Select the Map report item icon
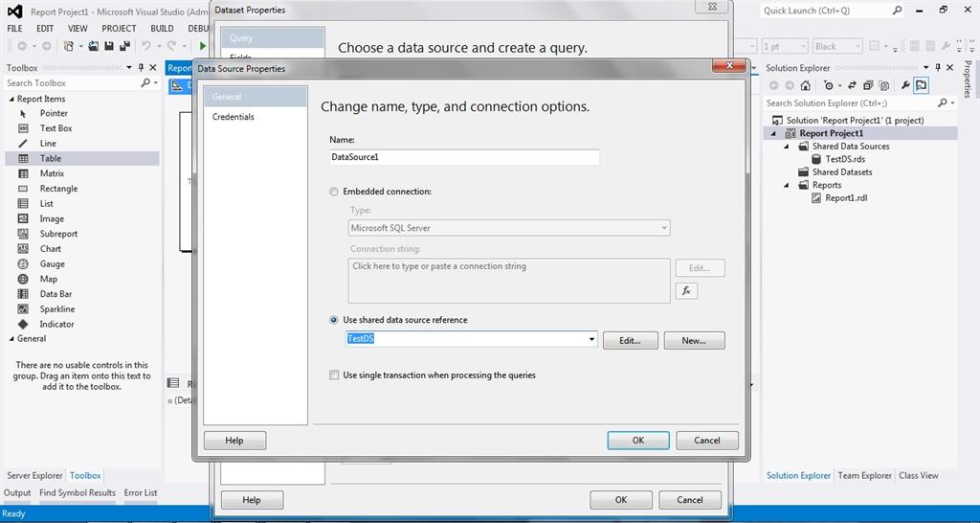The width and height of the screenshot is (980, 523). [23, 279]
